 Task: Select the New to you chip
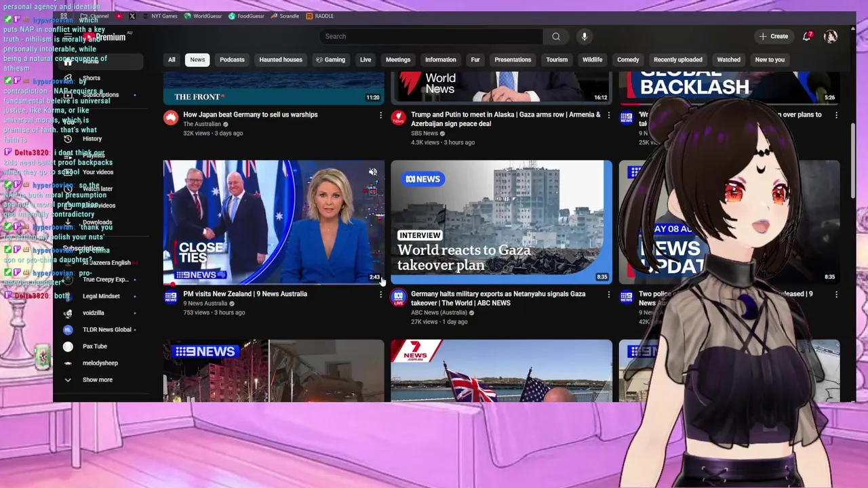(770, 60)
